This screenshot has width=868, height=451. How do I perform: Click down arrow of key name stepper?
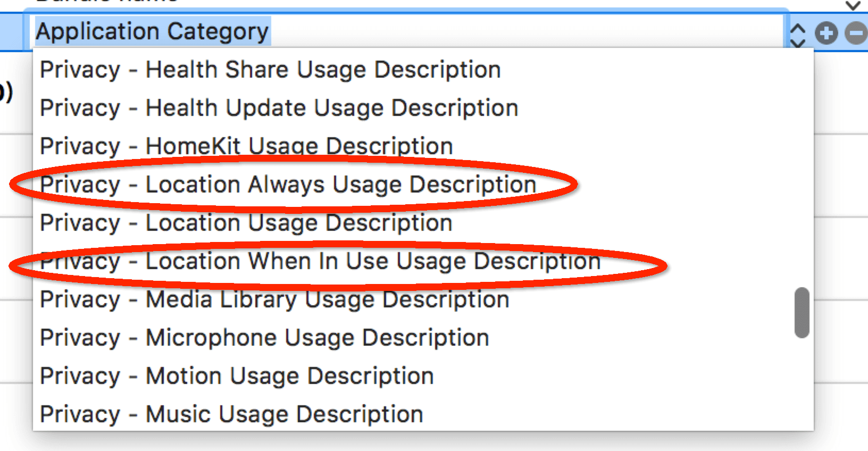(x=797, y=41)
